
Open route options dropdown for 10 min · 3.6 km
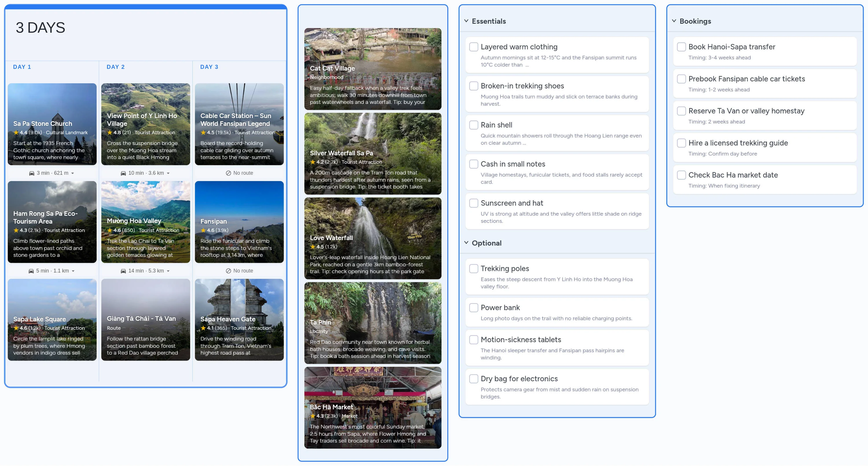click(168, 173)
